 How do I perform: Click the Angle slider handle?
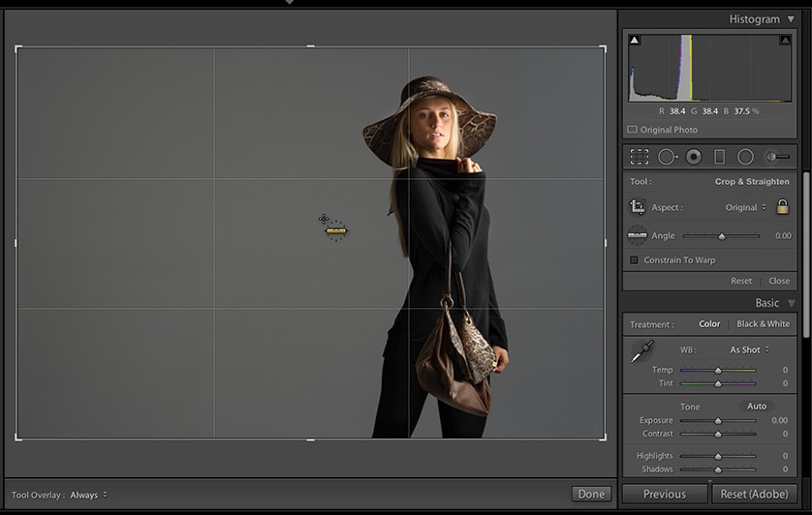(x=721, y=236)
